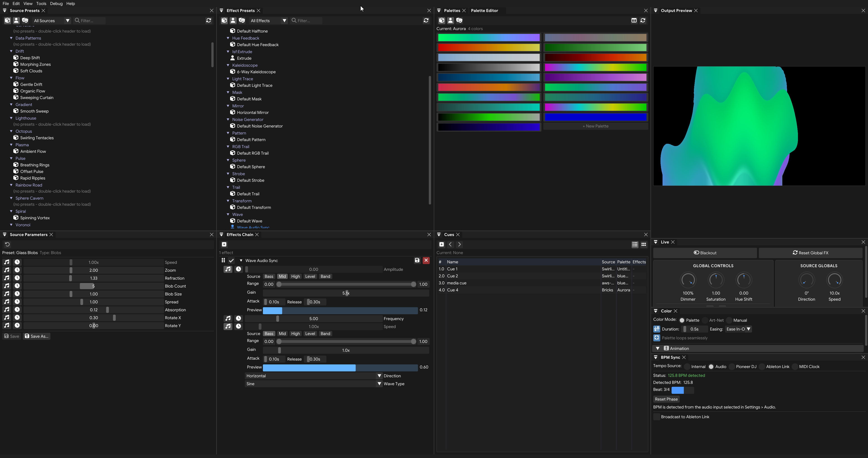The width and height of the screenshot is (868, 458).
Task: Go to the previous cue
Action: (451, 244)
